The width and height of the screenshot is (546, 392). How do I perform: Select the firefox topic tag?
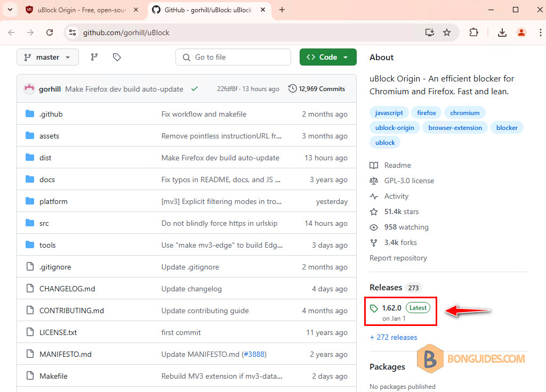point(427,113)
